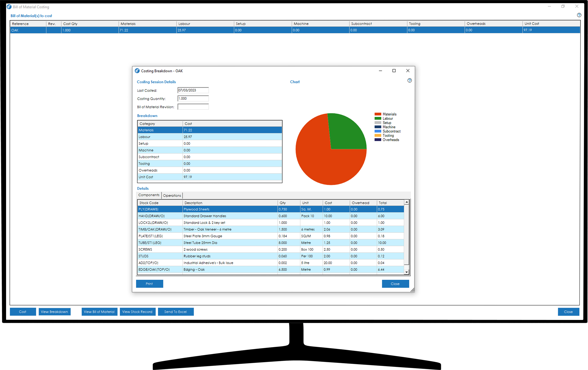Click the Costing Breakdown title bar app icon
This screenshot has height=370, width=588.
[x=137, y=71]
